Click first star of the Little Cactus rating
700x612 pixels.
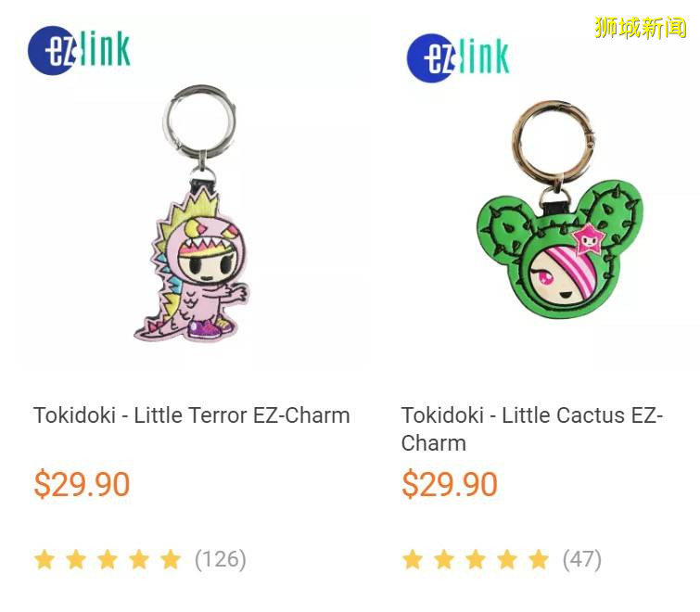pos(413,559)
